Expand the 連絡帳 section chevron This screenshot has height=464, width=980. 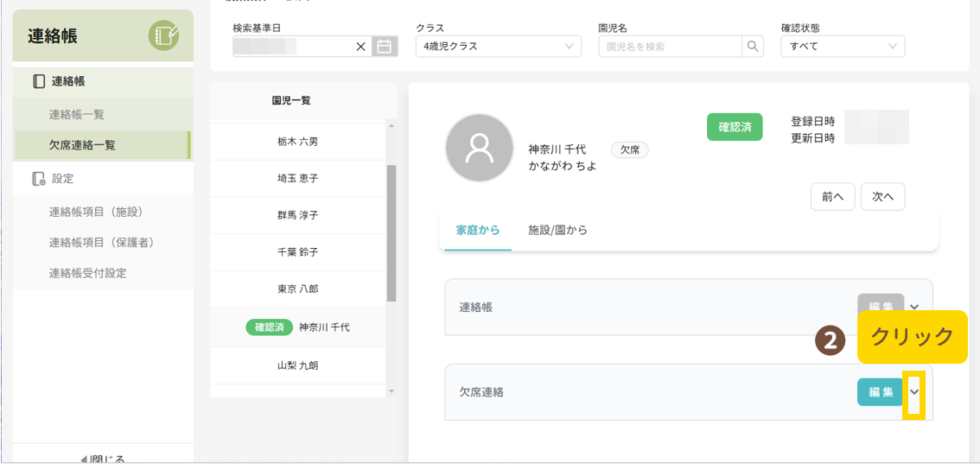(914, 307)
